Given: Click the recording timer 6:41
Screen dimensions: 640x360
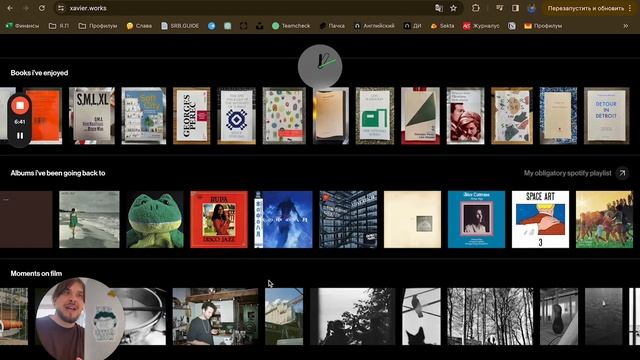Looking at the screenshot, I should pyautogui.click(x=20, y=122).
